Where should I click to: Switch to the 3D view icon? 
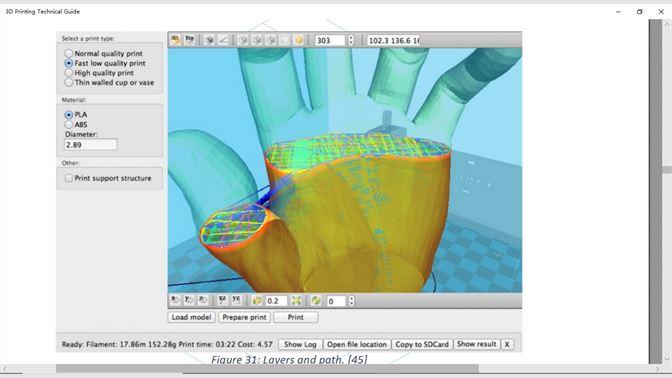pyautogui.click(x=175, y=40)
